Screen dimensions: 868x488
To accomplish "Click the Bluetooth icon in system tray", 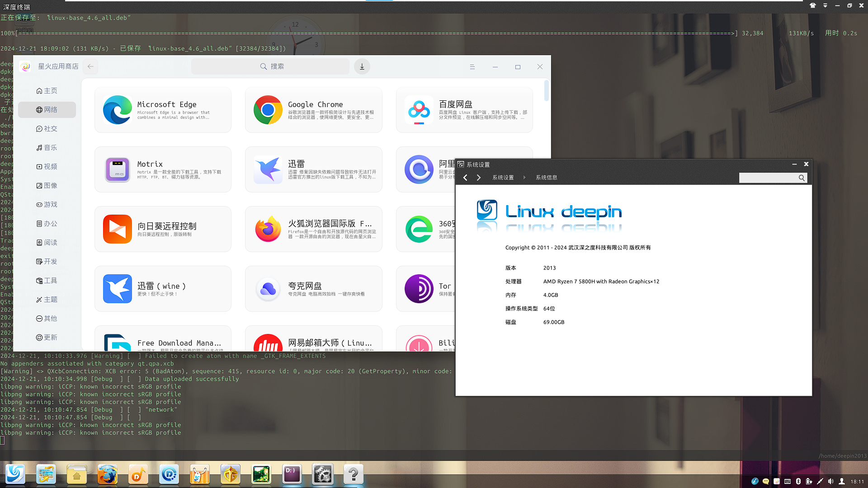I will click(x=798, y=481).
